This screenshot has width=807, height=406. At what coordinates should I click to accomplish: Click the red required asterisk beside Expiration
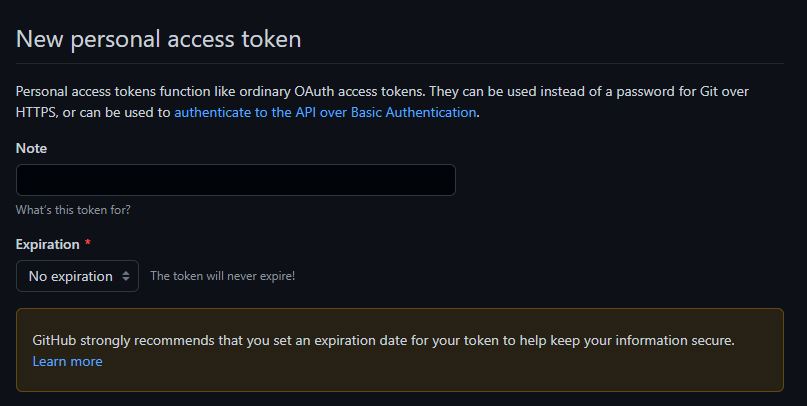click(x=87, y=243)
